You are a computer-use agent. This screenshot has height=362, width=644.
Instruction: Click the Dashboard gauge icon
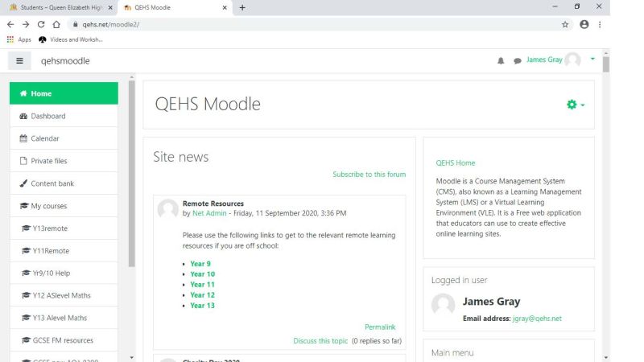(x=23, y=116)
